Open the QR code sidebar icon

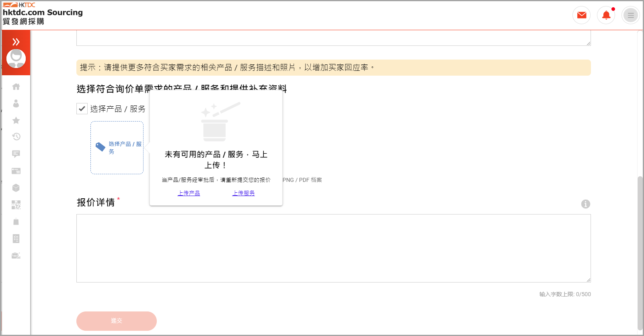pos(16,205)
